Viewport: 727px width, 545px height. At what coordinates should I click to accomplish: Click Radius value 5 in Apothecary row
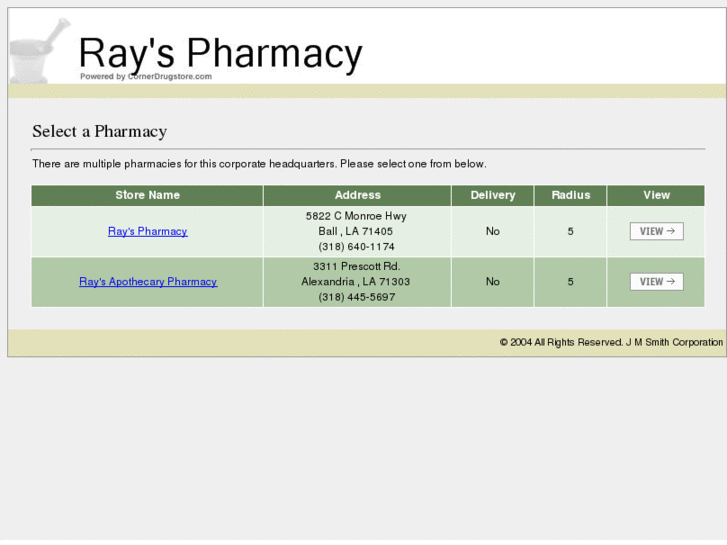click(571, 282)
